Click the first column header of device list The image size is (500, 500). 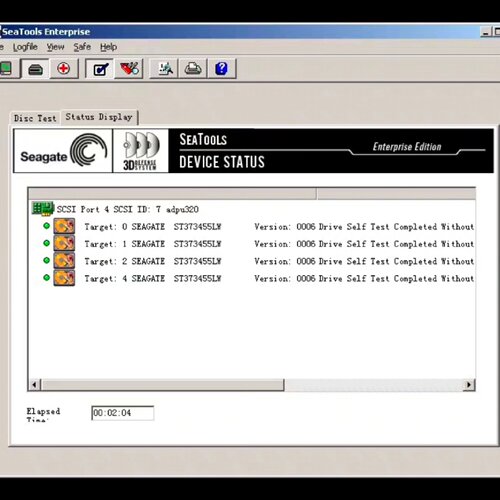click(x=172, y=193)
